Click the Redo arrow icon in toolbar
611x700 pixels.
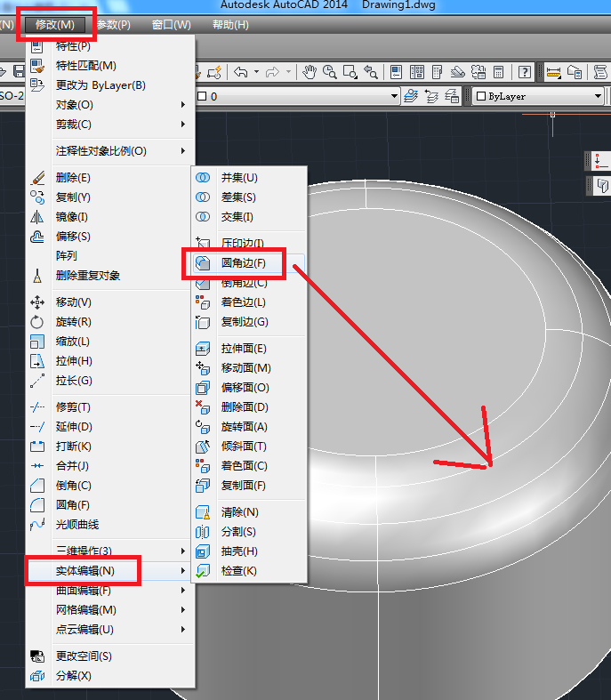(273, 72)
